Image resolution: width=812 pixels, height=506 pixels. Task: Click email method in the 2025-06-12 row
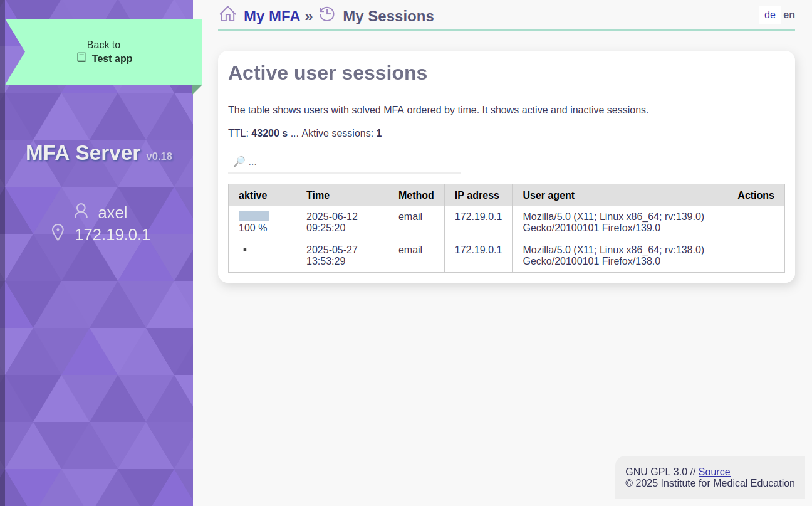tap(410, 216)
